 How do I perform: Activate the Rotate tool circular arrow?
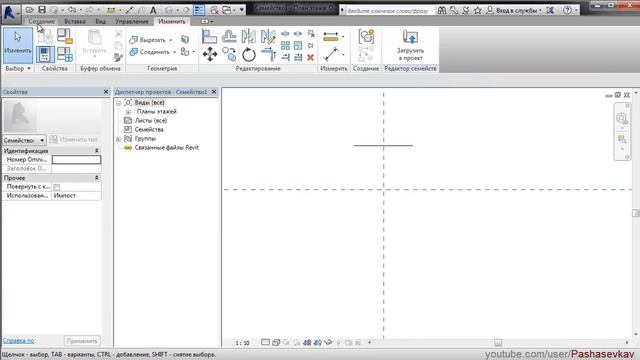coord(249,54)
